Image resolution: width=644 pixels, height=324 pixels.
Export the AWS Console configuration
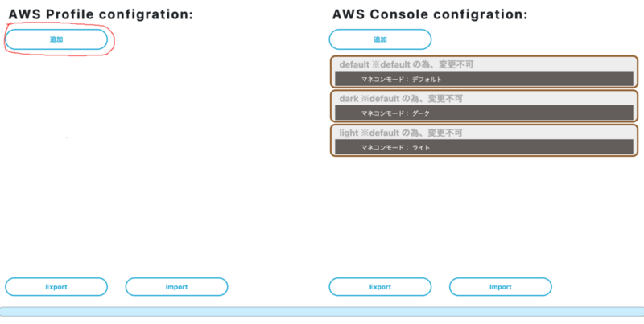tap(380, 287)
